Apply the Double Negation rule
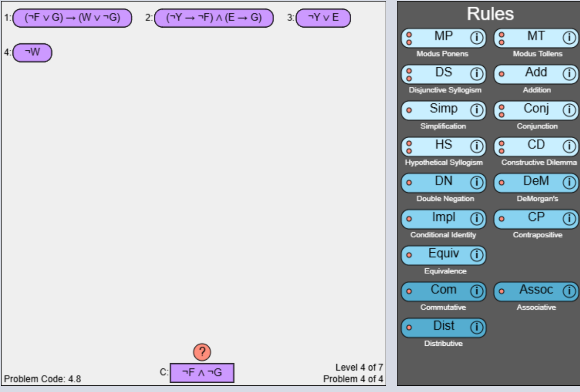This screenshot has width=580, height=392. tap(440, 182)
